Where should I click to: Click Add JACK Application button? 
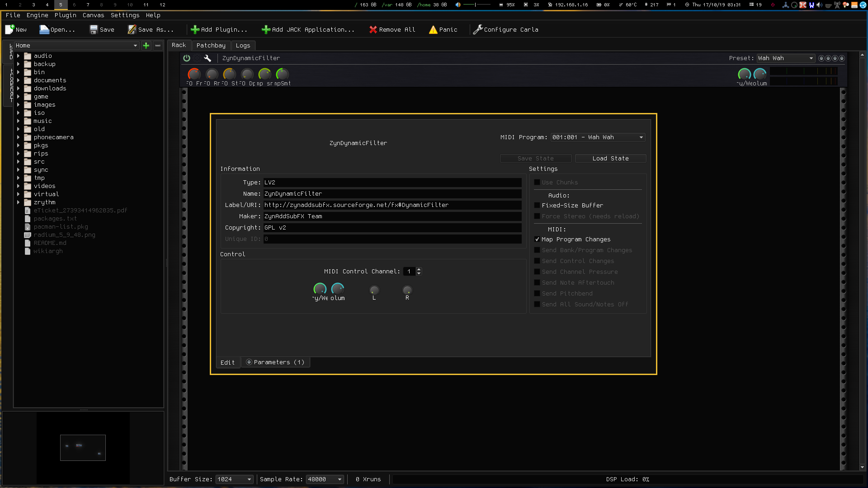click(308, 30)
